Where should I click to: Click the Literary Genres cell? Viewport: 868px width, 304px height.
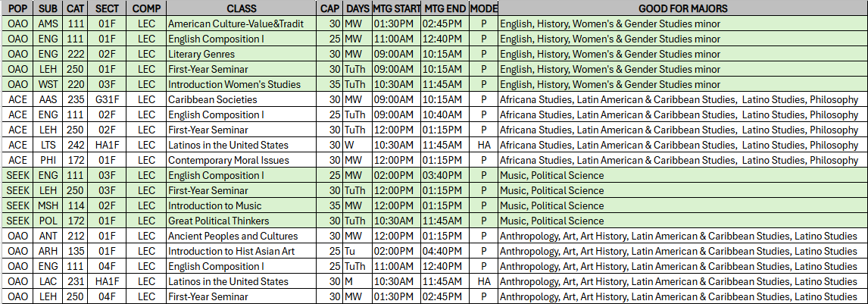coord(242,55)
